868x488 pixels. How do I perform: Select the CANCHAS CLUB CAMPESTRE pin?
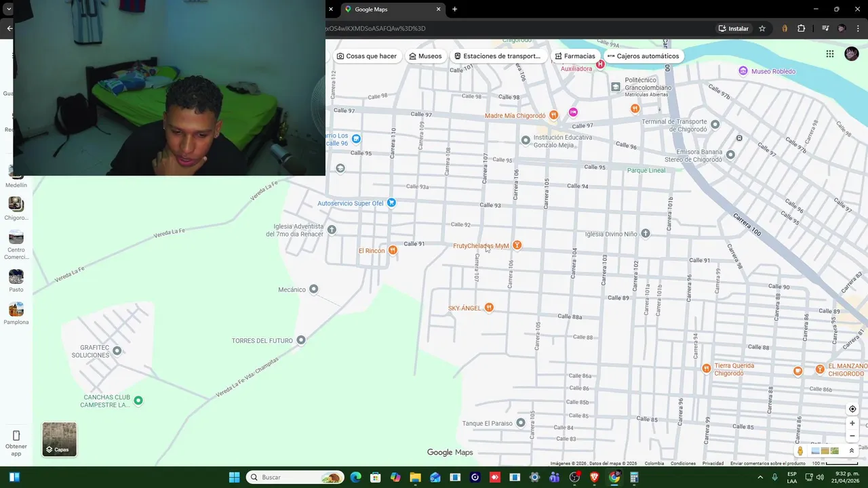click(138, 401)
